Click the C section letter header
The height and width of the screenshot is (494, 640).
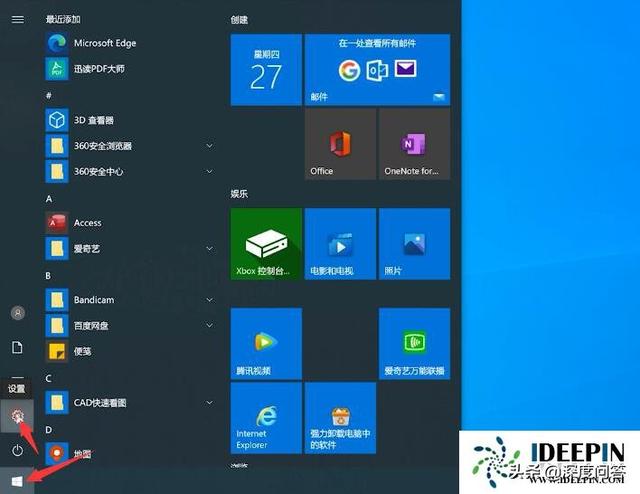[49, 378]
